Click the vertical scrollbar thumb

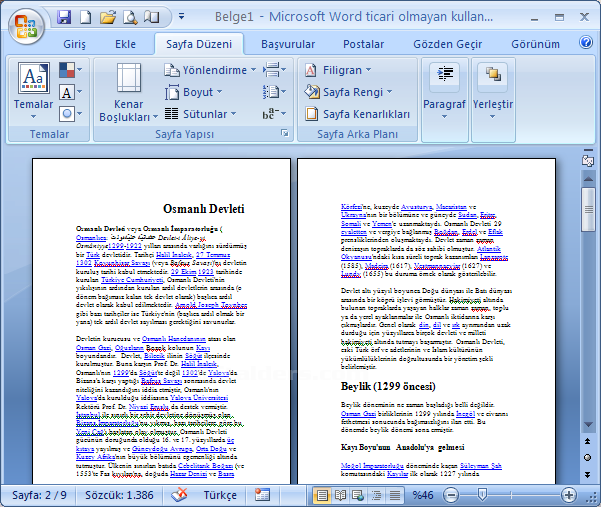coord(588,209)
